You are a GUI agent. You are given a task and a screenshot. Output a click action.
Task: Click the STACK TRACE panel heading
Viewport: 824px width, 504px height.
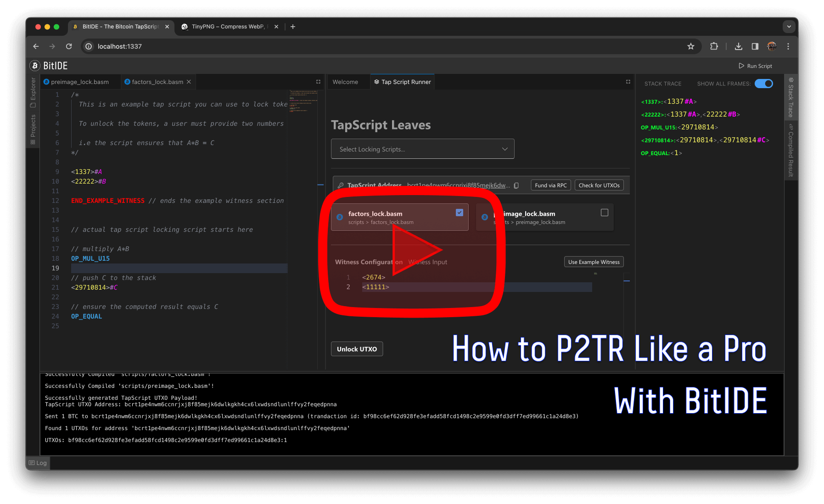click(663, 84)
